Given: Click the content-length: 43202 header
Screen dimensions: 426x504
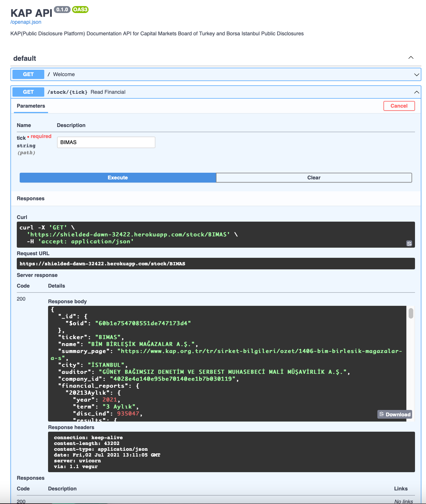Looking at the screenshot, I should pos(87,443).
